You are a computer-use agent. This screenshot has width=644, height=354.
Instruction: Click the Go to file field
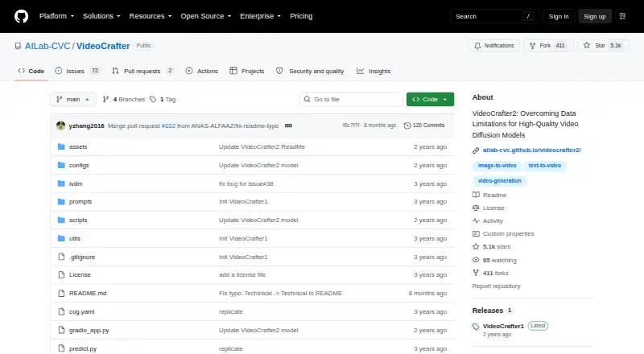[352, 100]
